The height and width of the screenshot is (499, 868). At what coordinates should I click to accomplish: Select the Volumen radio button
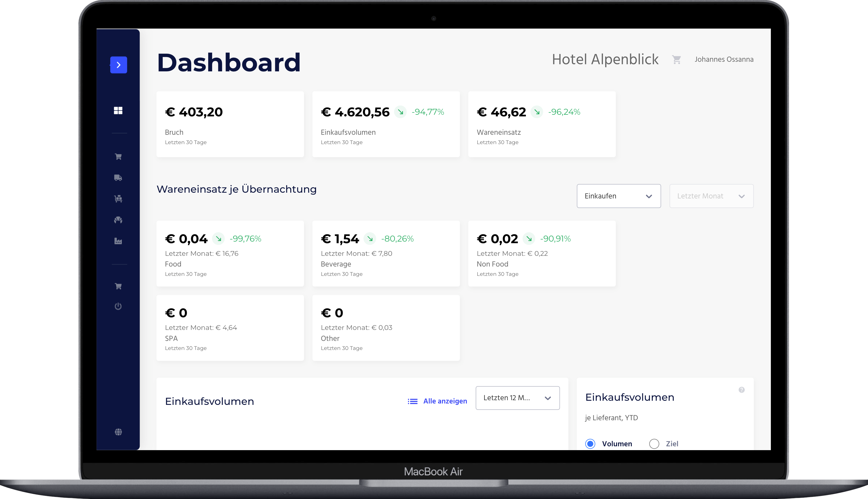pos(590,444)
